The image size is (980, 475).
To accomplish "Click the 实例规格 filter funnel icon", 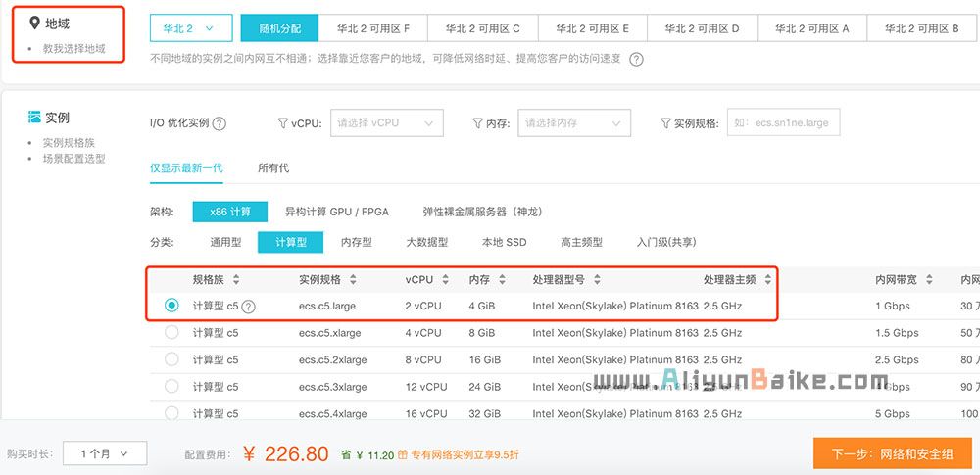I will [x=665, y=123].
